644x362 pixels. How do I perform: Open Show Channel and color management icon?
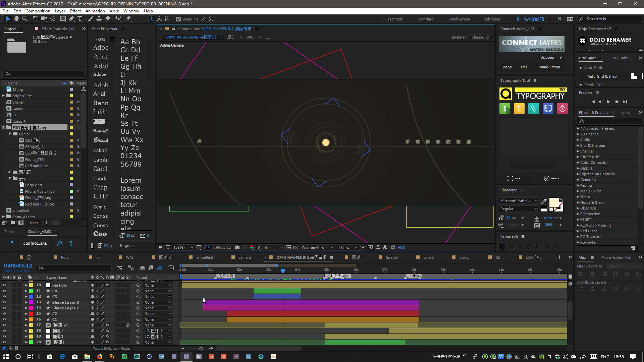point(252,248)
